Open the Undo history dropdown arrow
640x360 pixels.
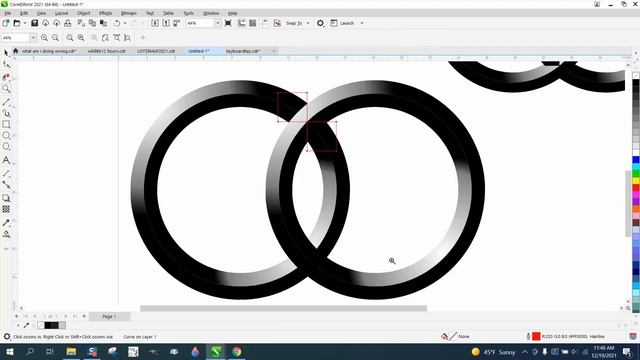[x=125, y=23]
